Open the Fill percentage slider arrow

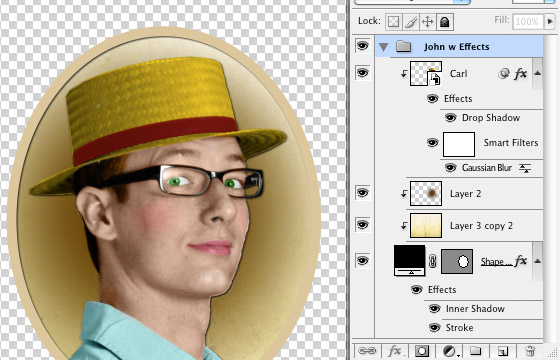[550, 21]
